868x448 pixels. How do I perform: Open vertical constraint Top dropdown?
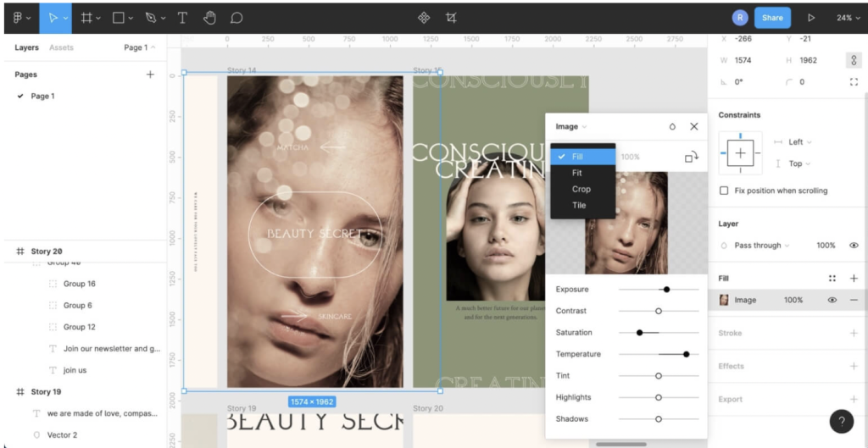coord(800,163)
